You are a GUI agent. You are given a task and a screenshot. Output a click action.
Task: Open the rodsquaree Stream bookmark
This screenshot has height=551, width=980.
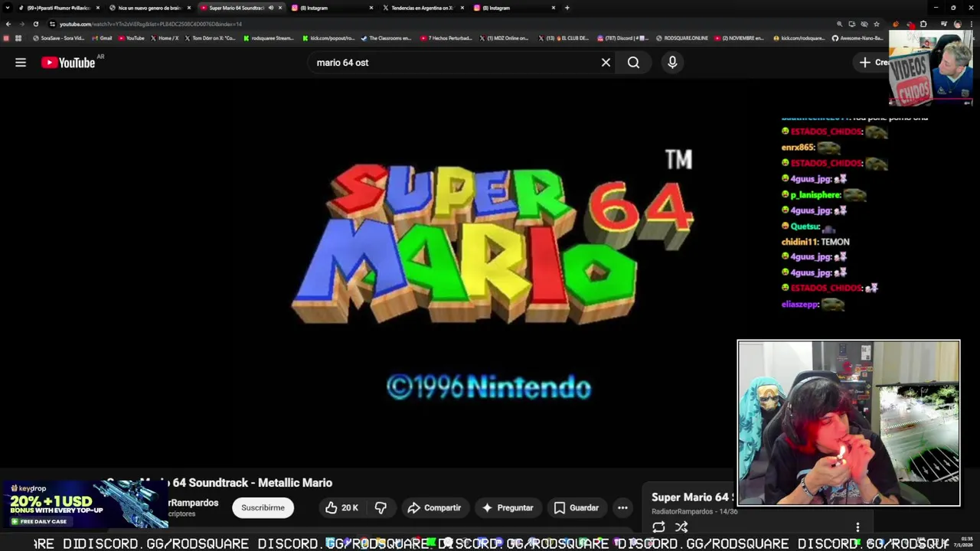coord(268,38)
